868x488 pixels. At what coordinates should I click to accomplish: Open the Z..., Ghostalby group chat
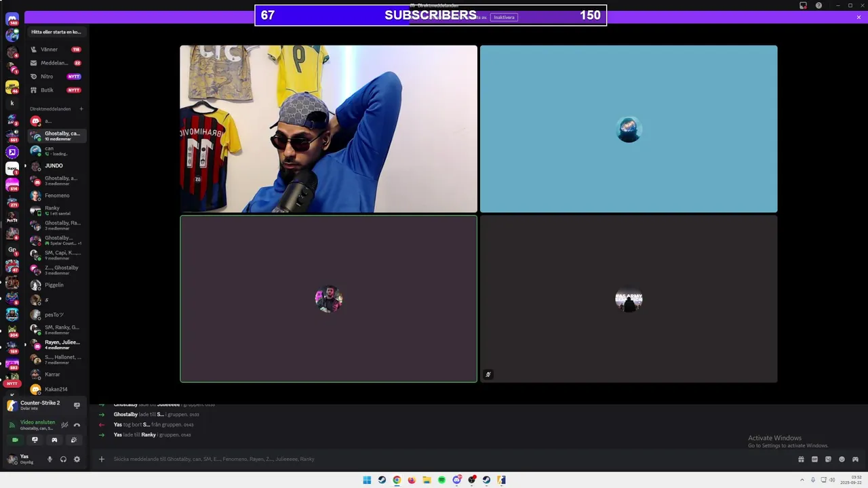tap(56, 270)
